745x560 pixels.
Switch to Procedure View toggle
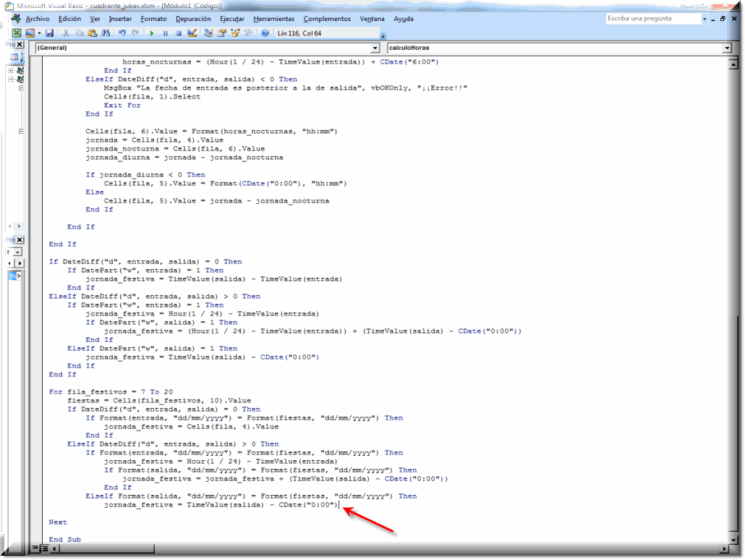(34, 549)
